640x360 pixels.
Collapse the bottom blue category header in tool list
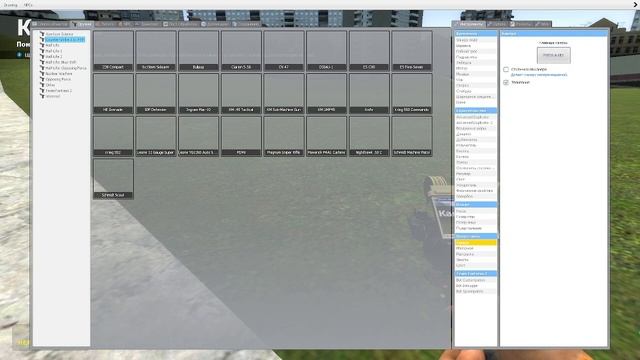click(x=476, y=273)
